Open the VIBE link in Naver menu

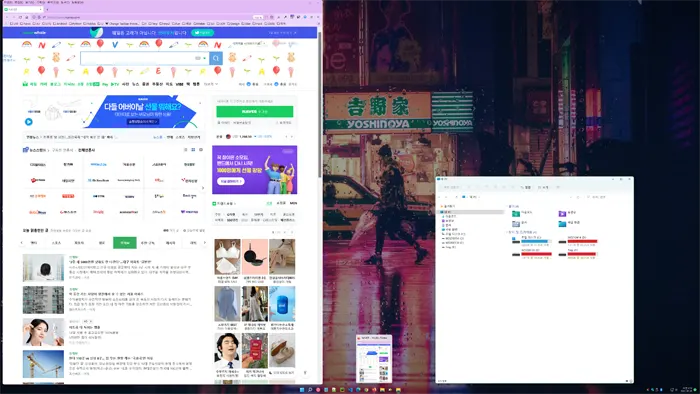(179, 84)
